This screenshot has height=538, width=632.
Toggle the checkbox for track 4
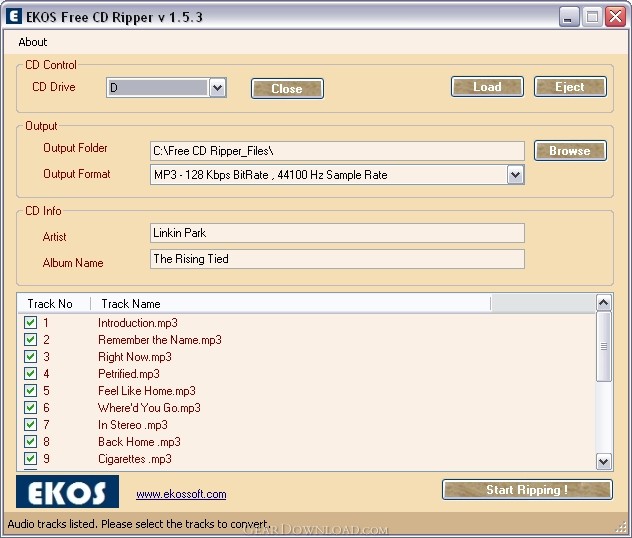point(30,373)
